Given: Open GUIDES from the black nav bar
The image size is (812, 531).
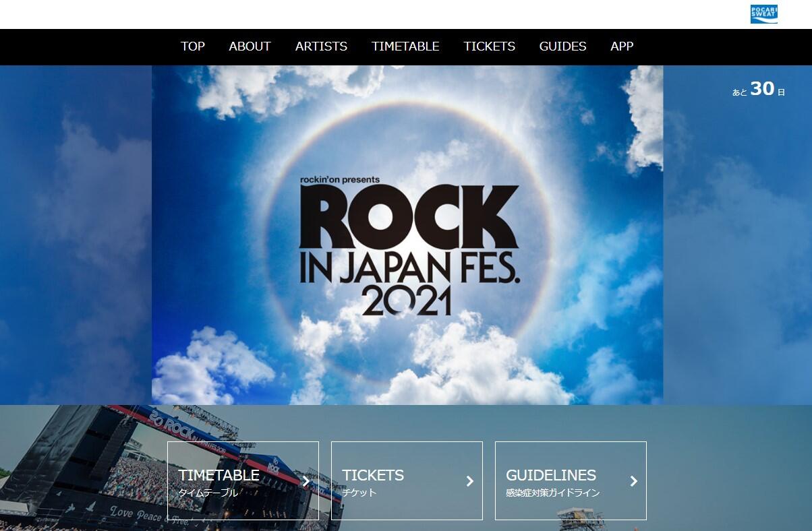Looking at the screenshot, I should 562,46.
